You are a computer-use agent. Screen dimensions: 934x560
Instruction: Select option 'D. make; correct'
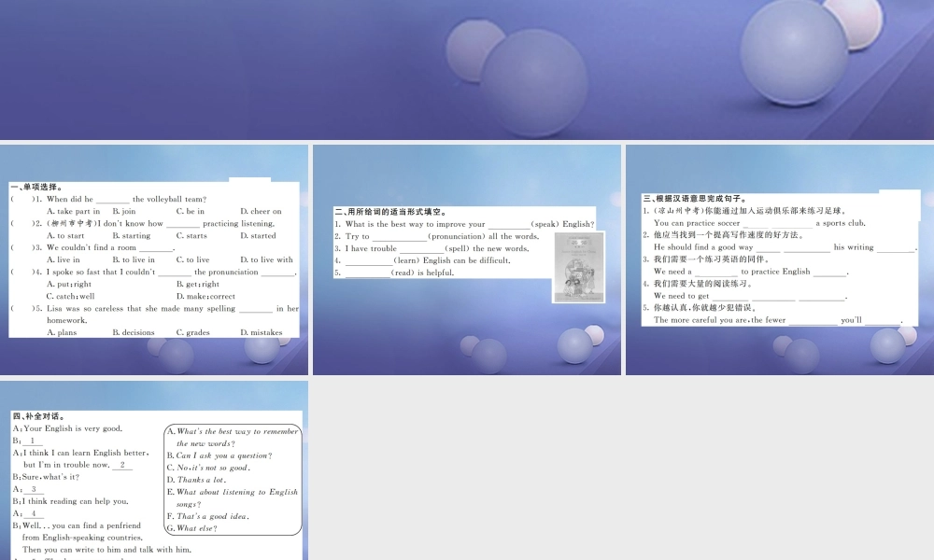(x=205, y=297)
